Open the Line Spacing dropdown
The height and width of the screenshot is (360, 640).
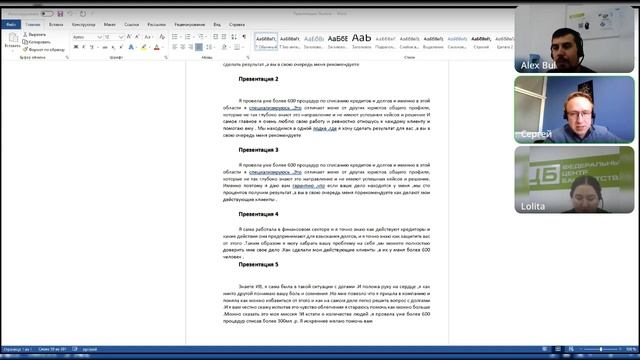click(210, 47)
